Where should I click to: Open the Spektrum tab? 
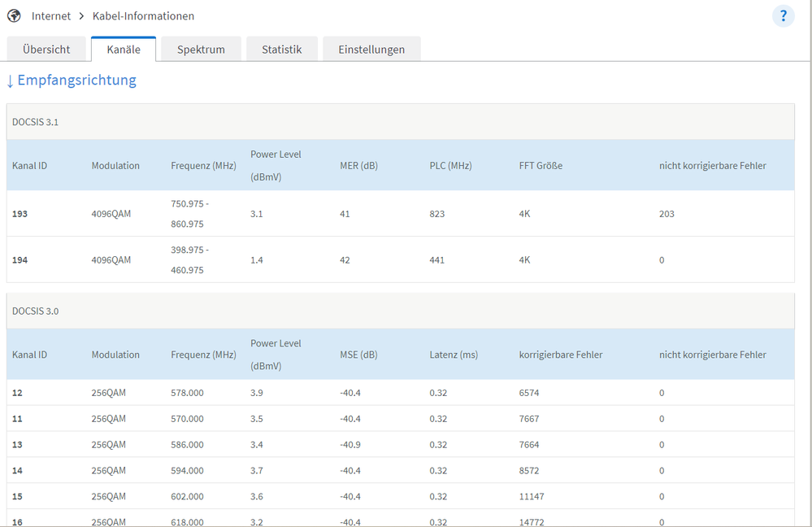click(201, 49)
